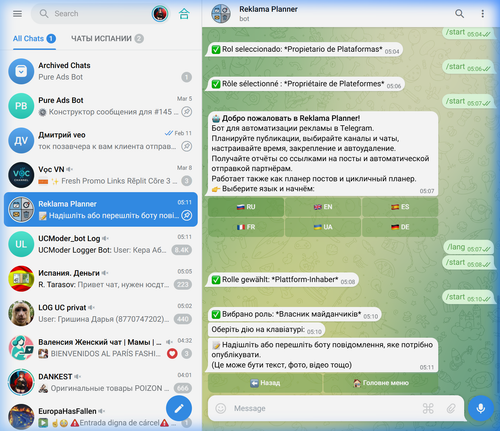Click the 223 unread badge on Испания. Деньги
This screenshot has height=431, width=500.
[183, 285]
